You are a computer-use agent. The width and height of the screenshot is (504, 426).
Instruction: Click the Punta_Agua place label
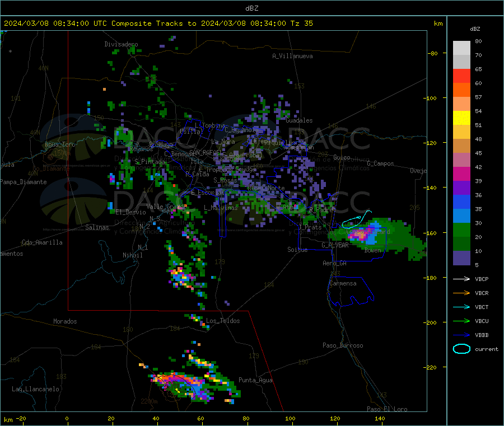(255, 380)
